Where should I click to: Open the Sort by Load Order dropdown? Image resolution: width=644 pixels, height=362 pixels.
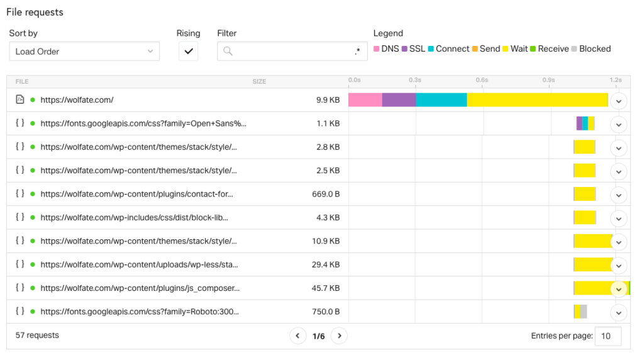(84, 52)
